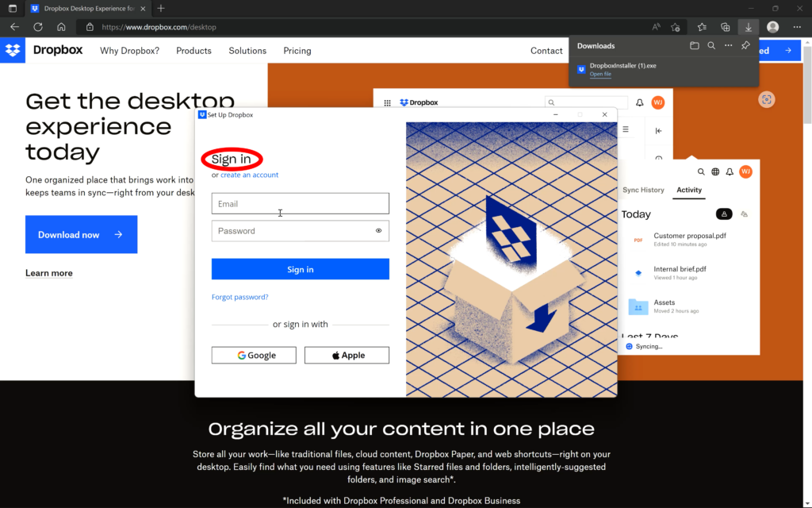Click the visual search icon on hero image

767,99
